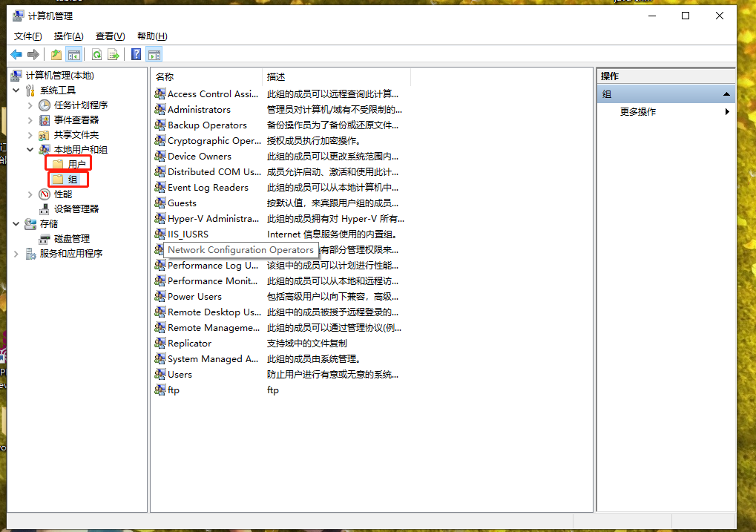Click the 任务计划程序 clock icon

(45, 105)
